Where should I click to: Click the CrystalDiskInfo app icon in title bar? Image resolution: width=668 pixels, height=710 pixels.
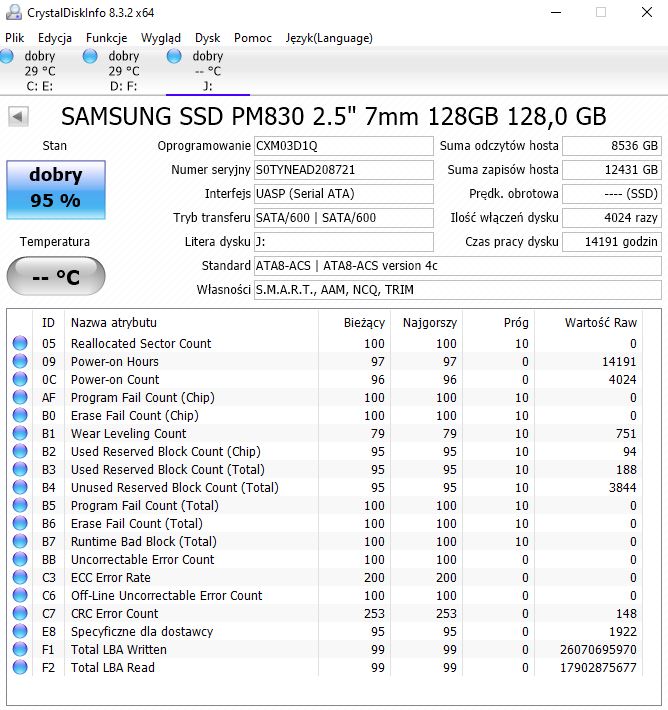tap(14, 12)
